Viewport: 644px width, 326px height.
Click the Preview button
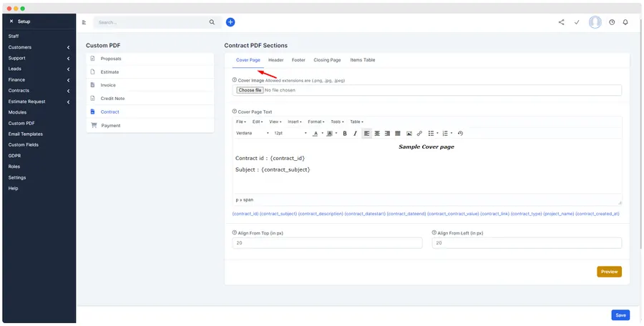pos(609,272)
